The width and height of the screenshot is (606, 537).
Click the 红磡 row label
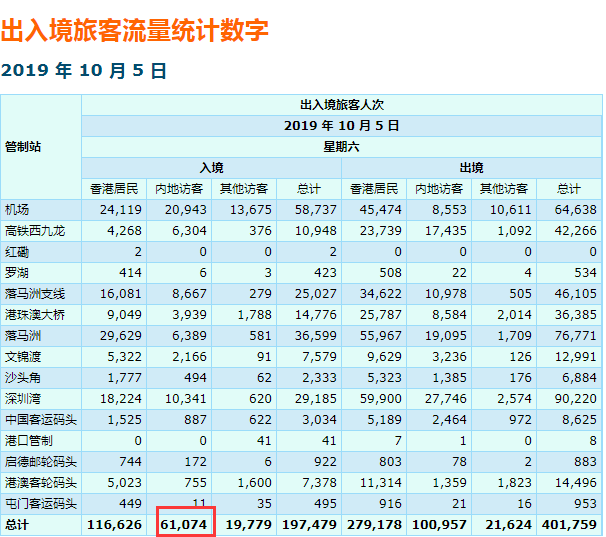pyautogui.click(x=17, y=252)
